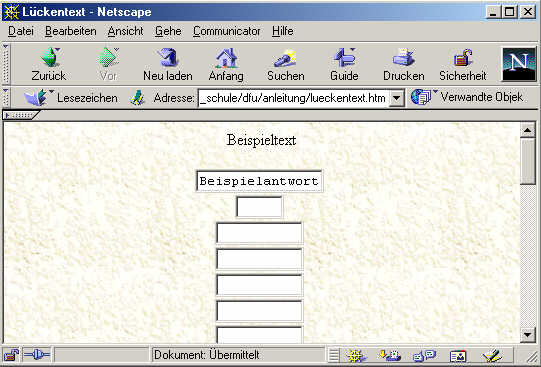The height and width of the screenshot is (367, 541).
Task: Click the small empty field below Beispielantwort
Action: (x=259, y=207)
